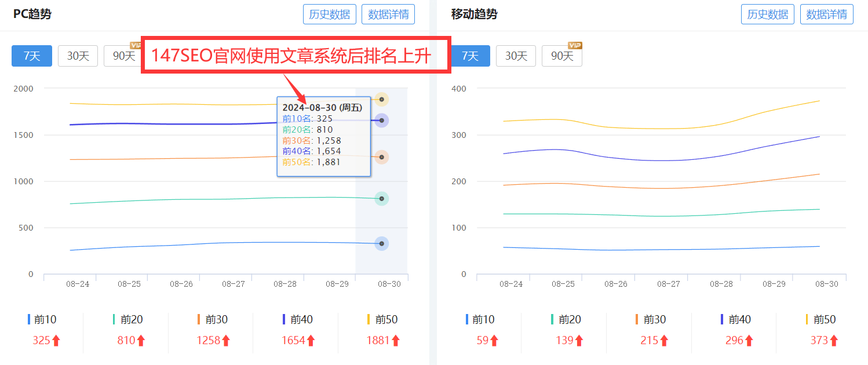Viewport: 868px width, 365px height.
Task: Click red up arrow beside 1881
Action: point(396,341)
